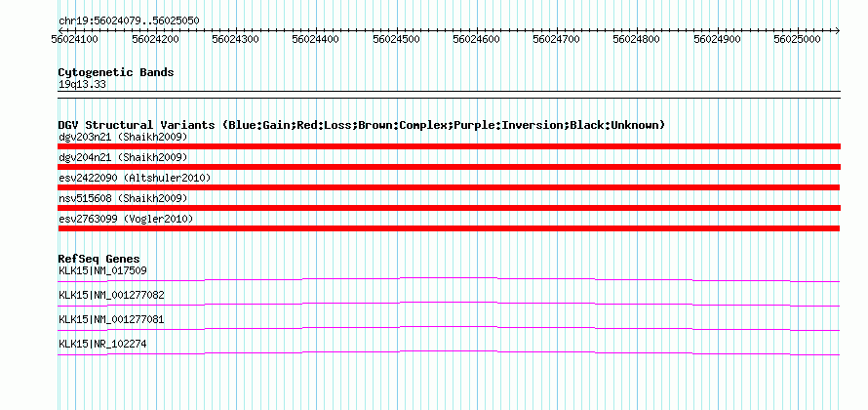This screenshot has width=868, height=410.
Task: Open the esv2763099 (Vogler2010) variant label
Action: [126, 219]
